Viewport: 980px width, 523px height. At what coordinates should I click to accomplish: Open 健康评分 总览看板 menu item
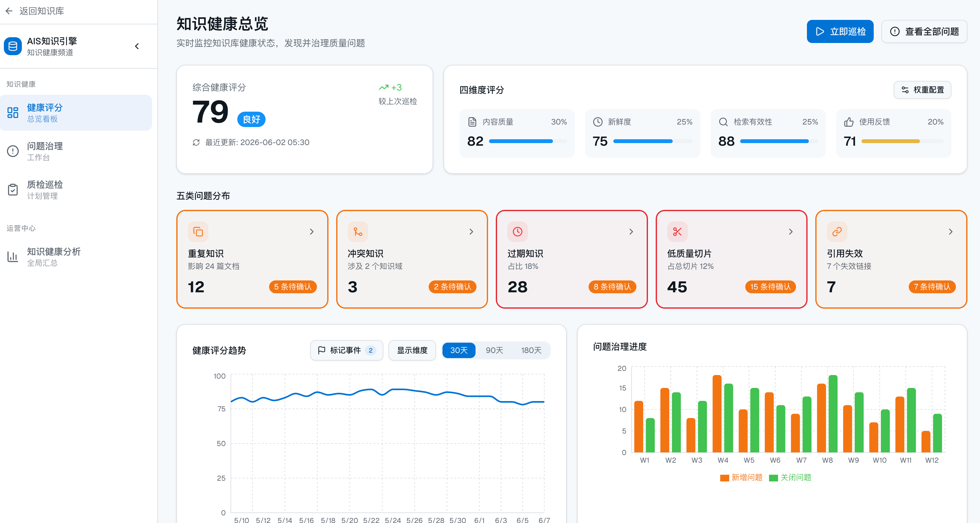click(x=76, y=113)
